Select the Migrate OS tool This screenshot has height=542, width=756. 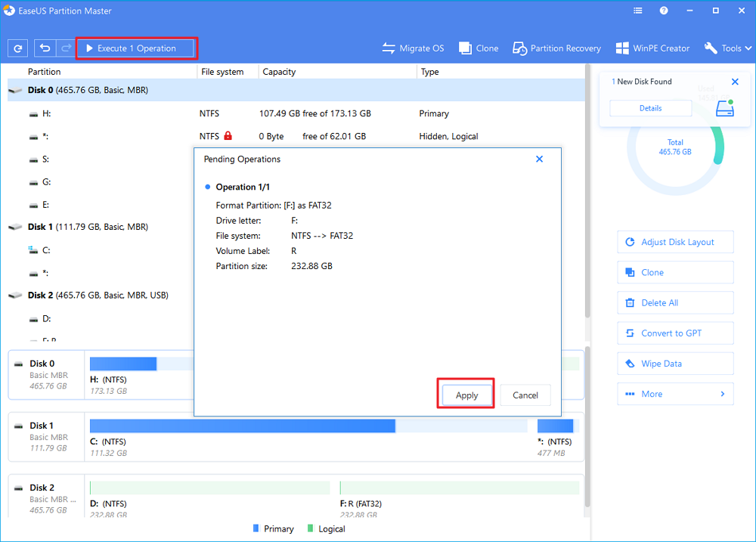pos(413,48)
